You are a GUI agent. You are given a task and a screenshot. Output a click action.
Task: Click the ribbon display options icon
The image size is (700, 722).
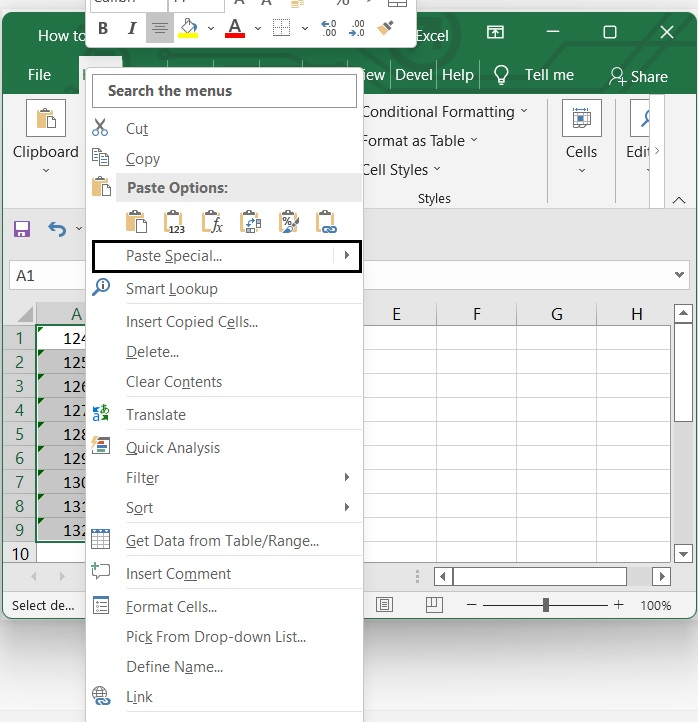click(x=495, y=32)
